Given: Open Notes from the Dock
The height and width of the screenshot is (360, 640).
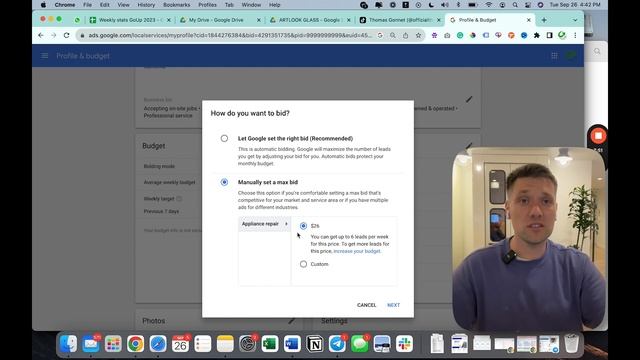Looking at the screenshot, I should [225, 344].
